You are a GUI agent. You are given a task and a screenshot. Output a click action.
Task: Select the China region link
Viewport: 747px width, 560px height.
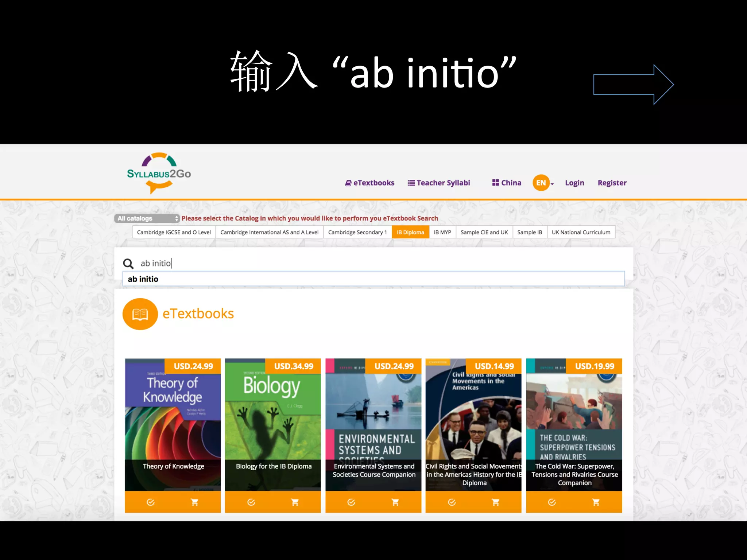click(x=507, y=183)
